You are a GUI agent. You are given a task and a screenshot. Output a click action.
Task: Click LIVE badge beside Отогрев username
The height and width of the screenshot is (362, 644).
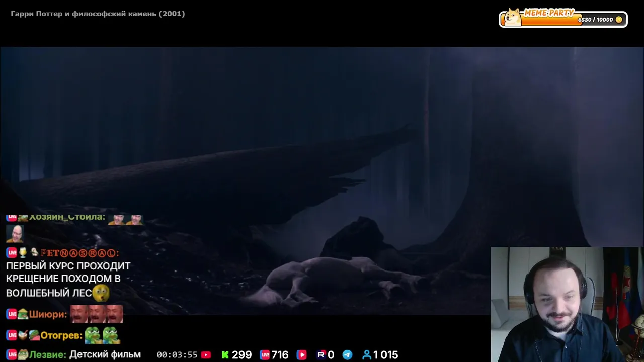12,335
